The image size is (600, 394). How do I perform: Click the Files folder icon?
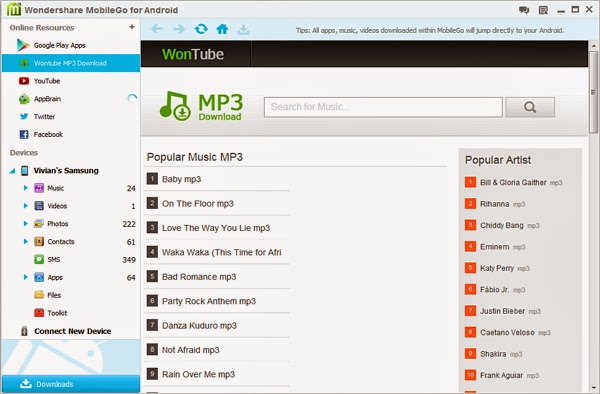click(x=39, y=295)
